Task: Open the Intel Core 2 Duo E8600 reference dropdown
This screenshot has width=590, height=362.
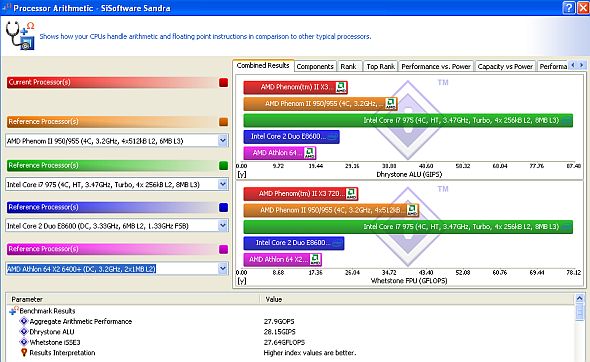Action: [x=223, y=226]
